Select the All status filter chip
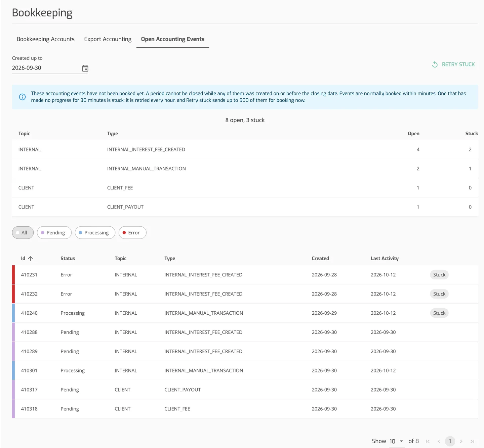Viewport: 484px width, 448px height. (x=23, y=233)
